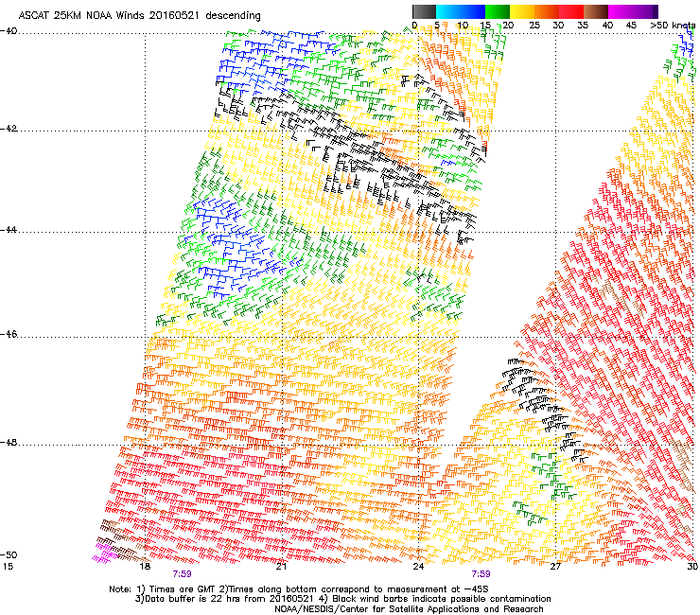This screenshot has height=615, width=700.
Task: Click the note 'Data buffer is 22 hrs from 20160521'
Action: click(x=228, y=599)
